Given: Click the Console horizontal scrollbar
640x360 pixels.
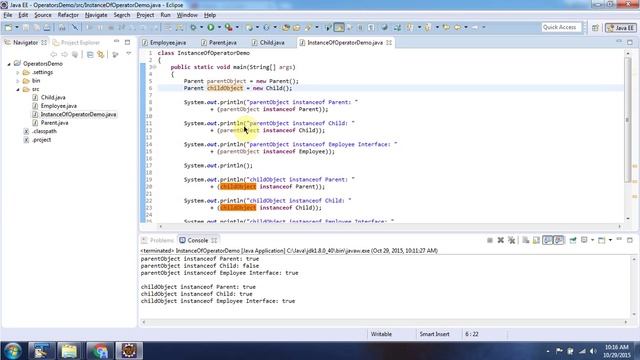Looking at the screenshot, I should [384, 322].
